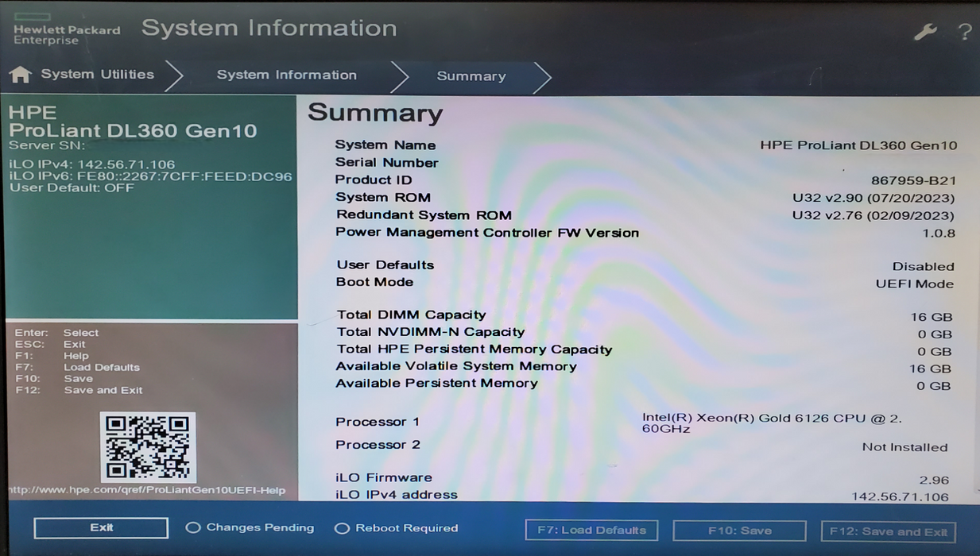Click the F10: Save key hint
This screenshot has width=980, height=556.
click(x=54, y=379)
